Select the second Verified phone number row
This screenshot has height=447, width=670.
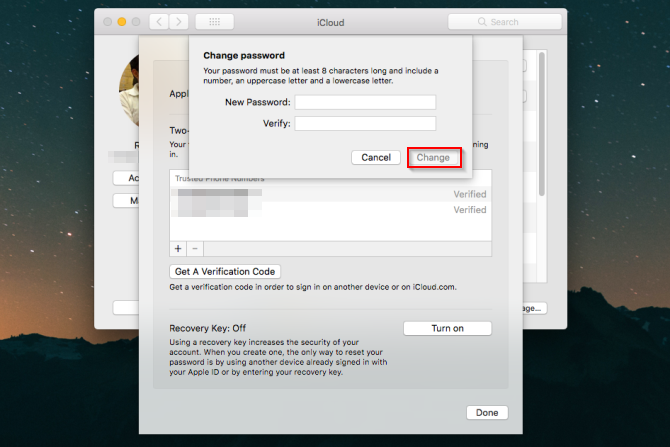coord(330,209)
